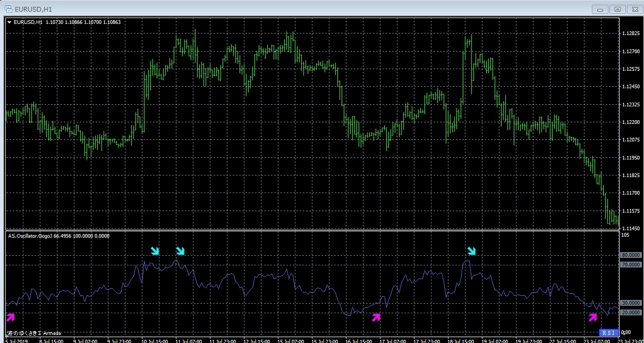Click the EURUSD,H1 window title text
Image resolution: width=644 pixels, height=343 pixels.
click(33, 9)
